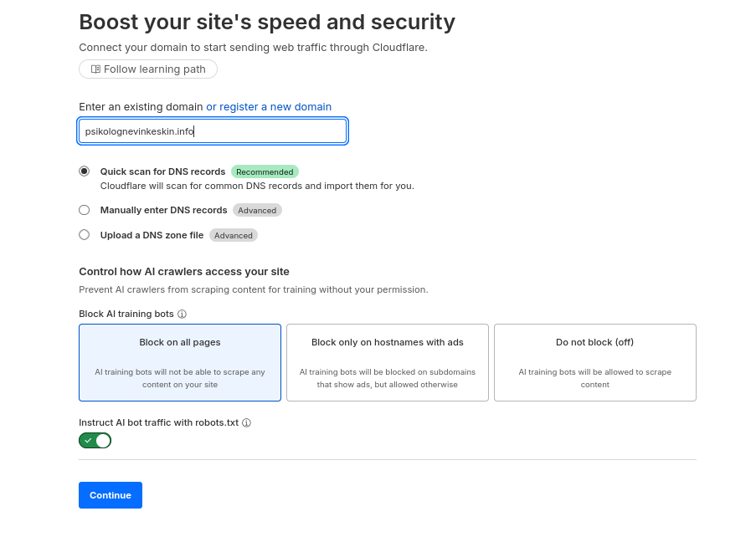Disable the robots.txt AI bot traffic toggle
Viewport: 756px width, 537px height.
click(x=95, y=441)
